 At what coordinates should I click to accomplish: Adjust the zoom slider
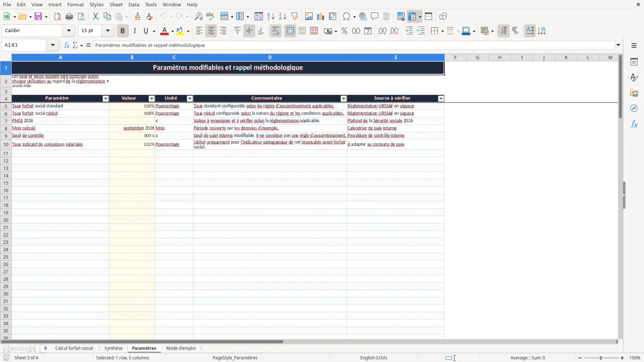[x=601, y=358]
